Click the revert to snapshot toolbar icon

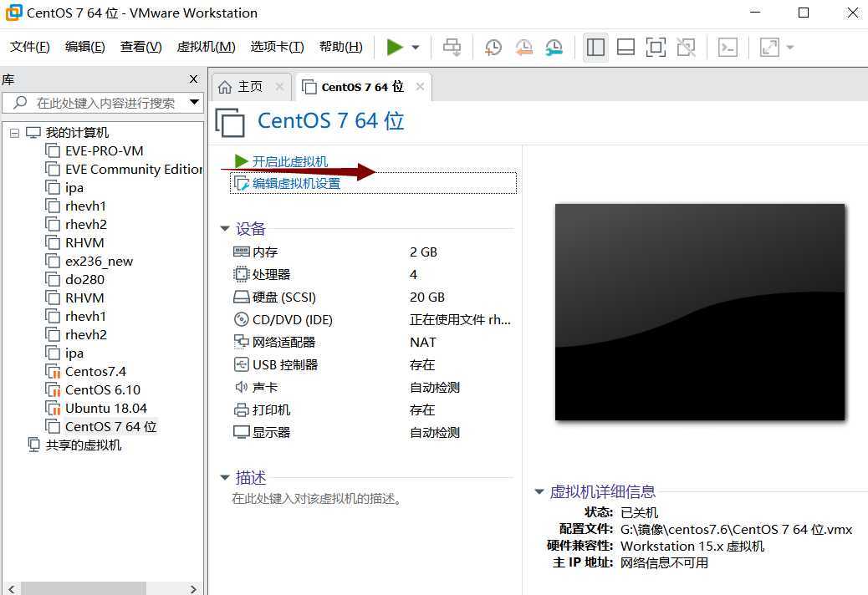[x=523, y=47]
